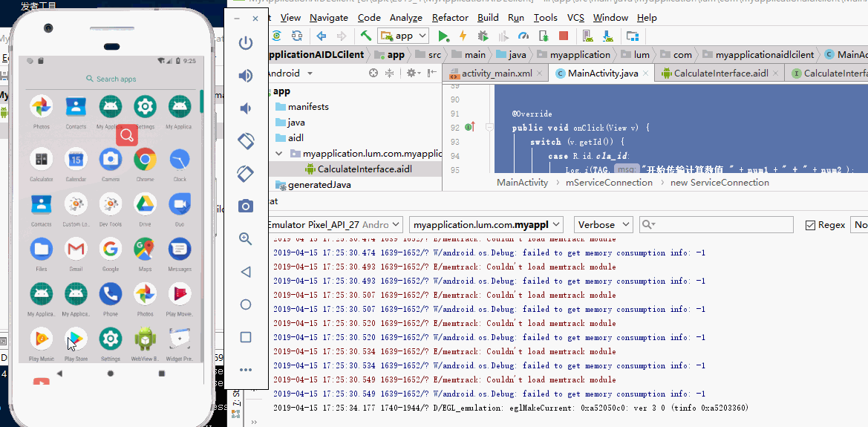Click the 'Search apps' bar in emulator
The height and width of the screenshot is (427, 868).
[x=111, y=79]
